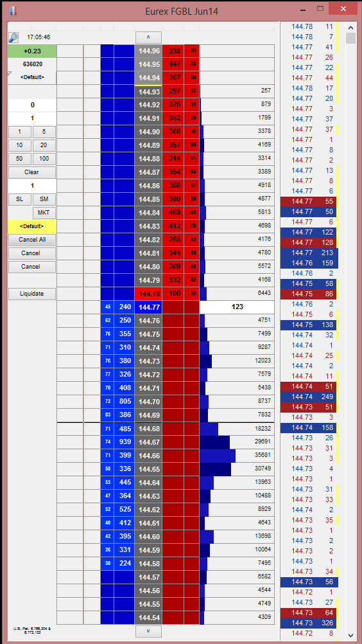Viewport: 362px width, 644px height.
Task: Click bid quantity 525 at 144.62
Action: click(125, 509)
